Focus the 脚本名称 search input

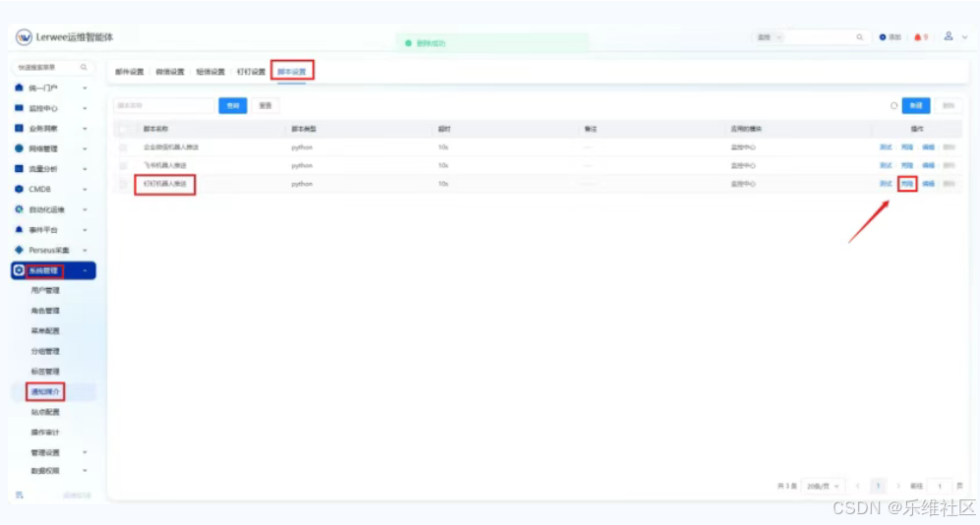(163, 105)
